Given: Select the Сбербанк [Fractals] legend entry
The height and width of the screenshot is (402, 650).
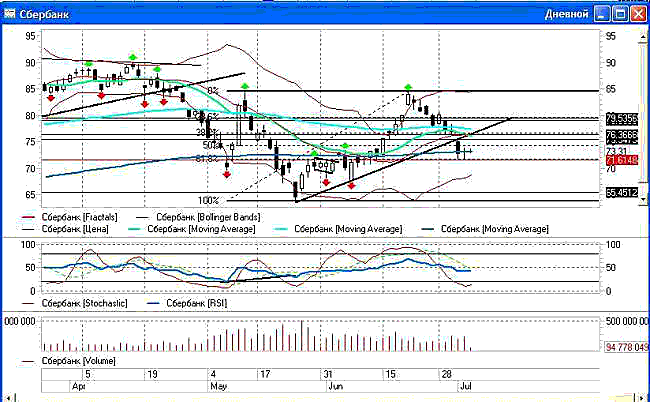Looking at the screenshot, I should point(69,217).
